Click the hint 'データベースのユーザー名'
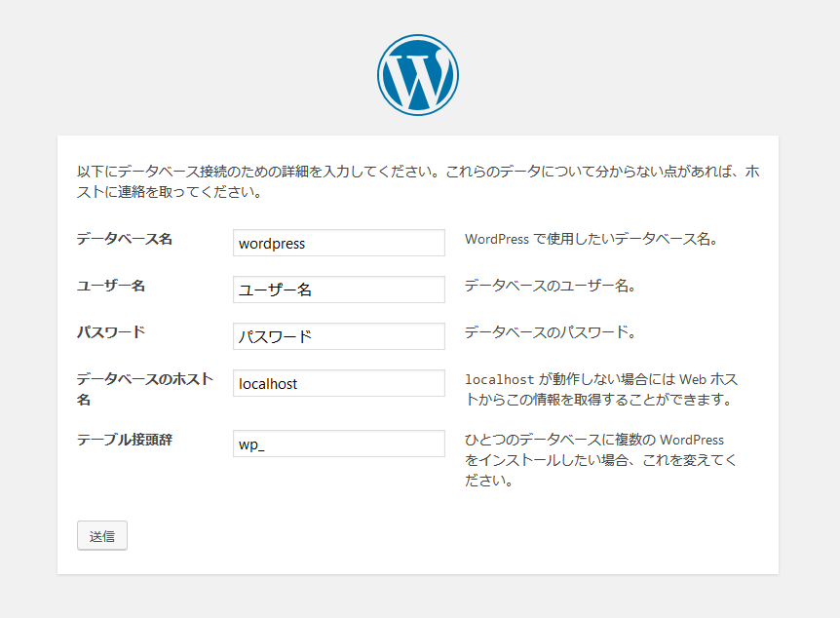Screen dimensions: 840x618 [550, 286]
